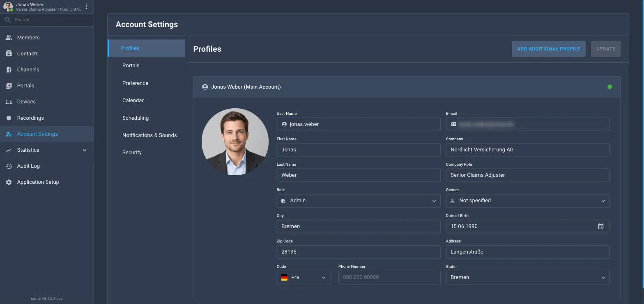This screenshot has height=304, width=644.
Task: Select the Profiles settings tab
Action: 146,48
